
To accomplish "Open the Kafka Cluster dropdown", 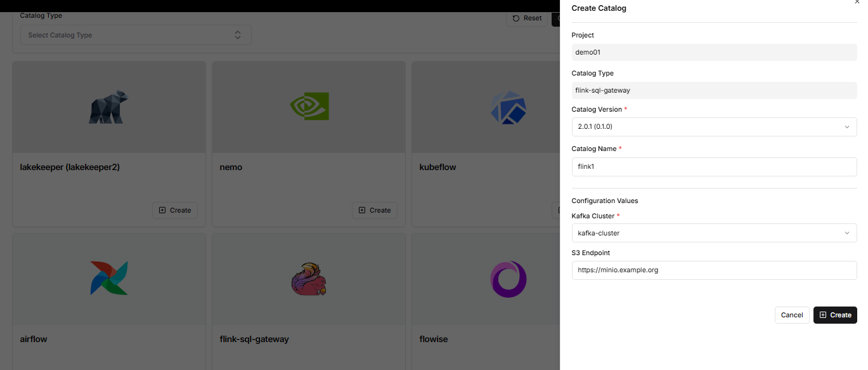I will tap(714, 233).
